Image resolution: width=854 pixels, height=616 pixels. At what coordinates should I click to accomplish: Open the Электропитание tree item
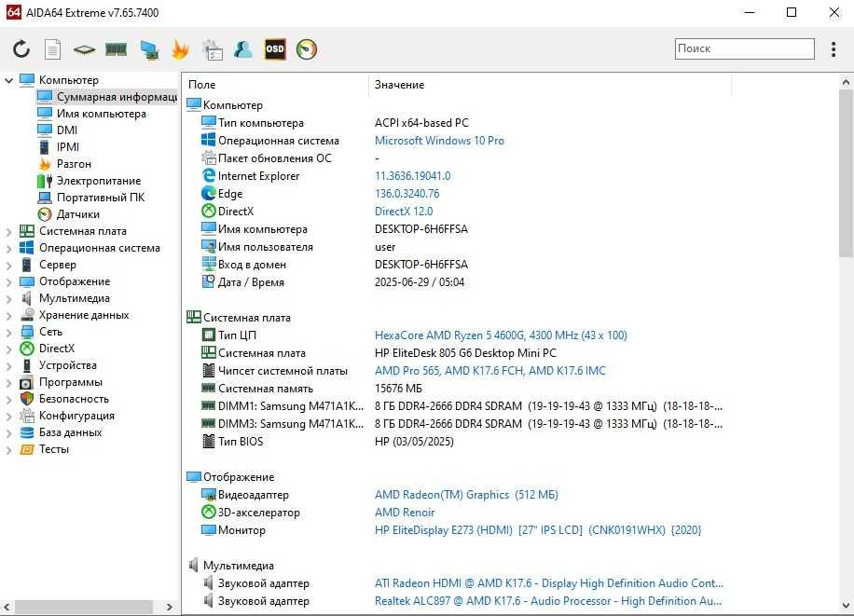pos(99,181)
